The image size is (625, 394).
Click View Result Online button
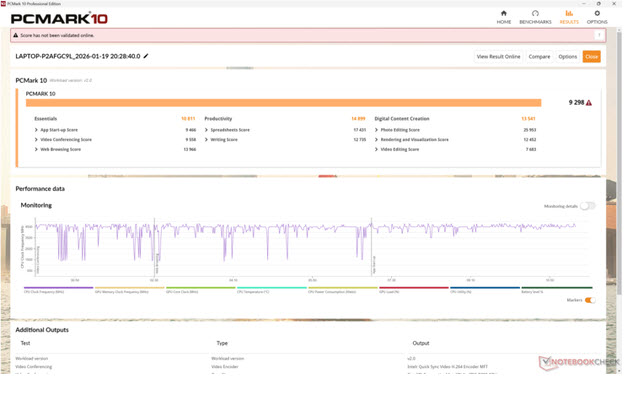[498, 57]
